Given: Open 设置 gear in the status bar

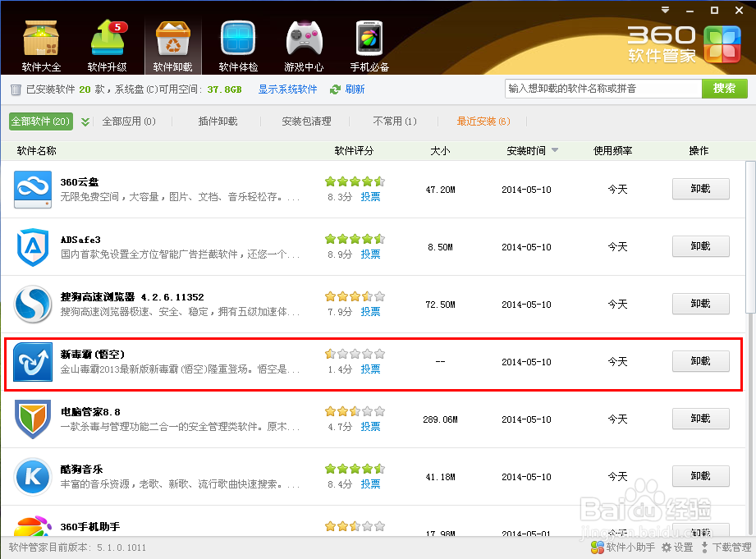Looking at the screenshot, I should [677, 548].
